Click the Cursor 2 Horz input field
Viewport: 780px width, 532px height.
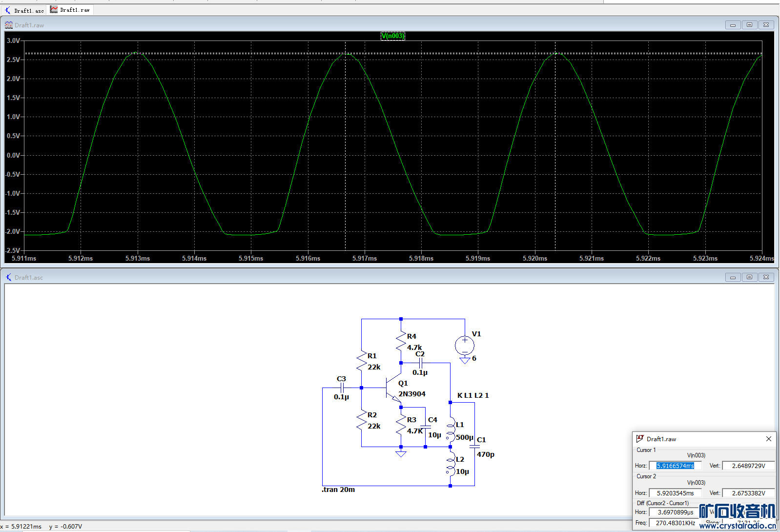click(675, 493)
